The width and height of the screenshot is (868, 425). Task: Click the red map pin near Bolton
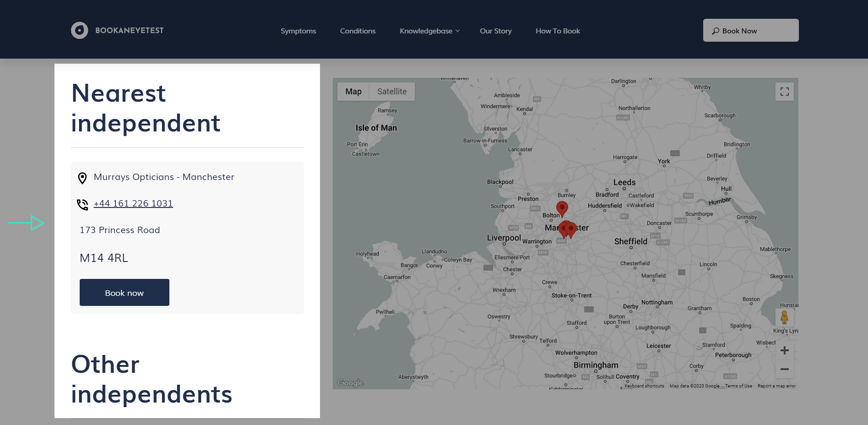[562, 208]
